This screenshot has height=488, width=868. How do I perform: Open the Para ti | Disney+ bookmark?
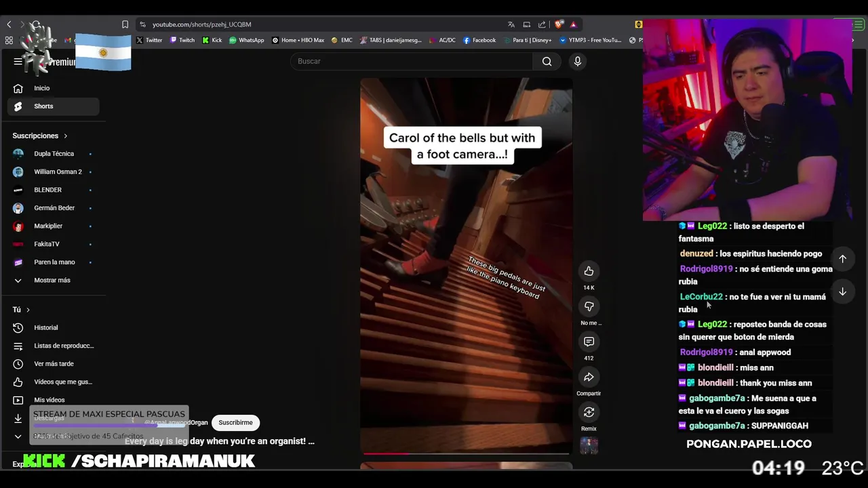pos(527,40)
